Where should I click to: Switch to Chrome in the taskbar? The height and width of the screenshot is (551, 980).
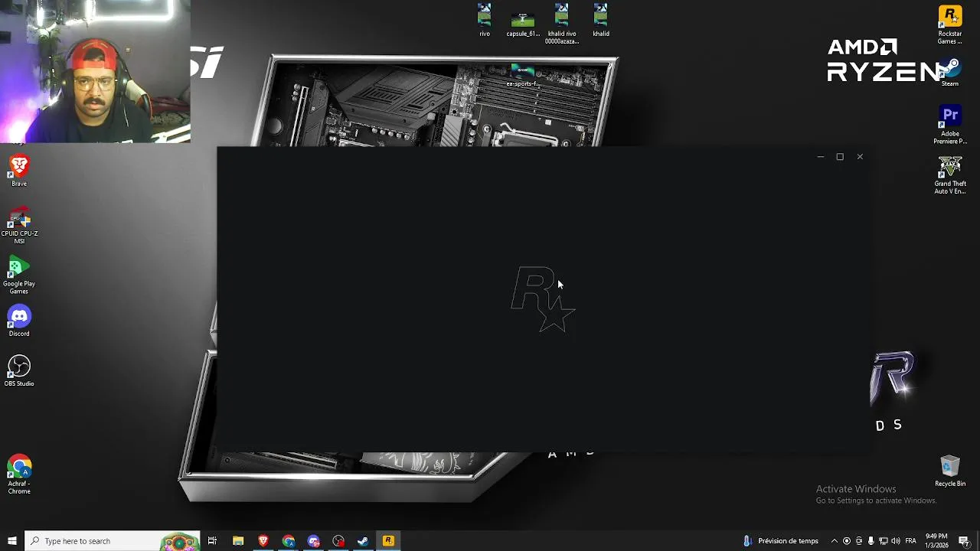(x=289, y=541)
